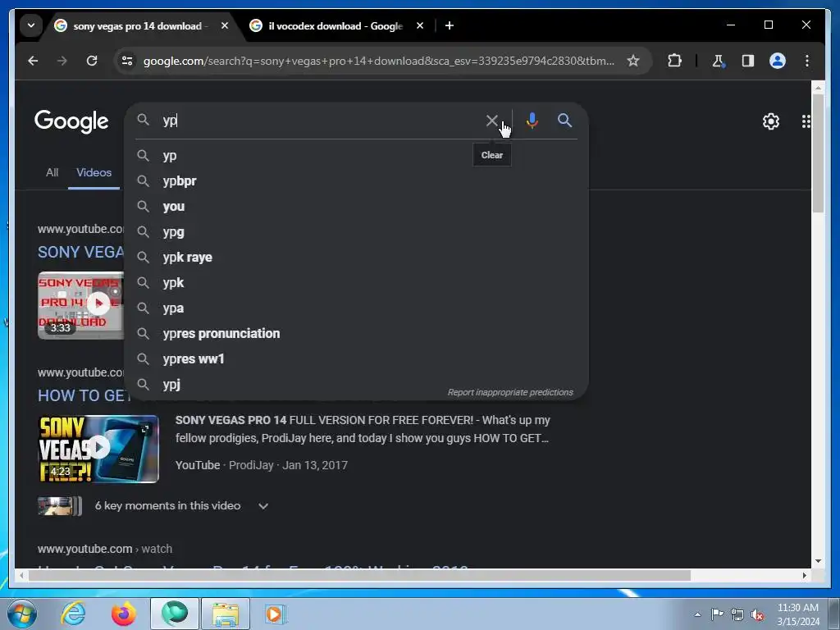The height and width of the screenshot is (630, 840).
Task: Open the network tray icon
Action: [x=737, y=614]
